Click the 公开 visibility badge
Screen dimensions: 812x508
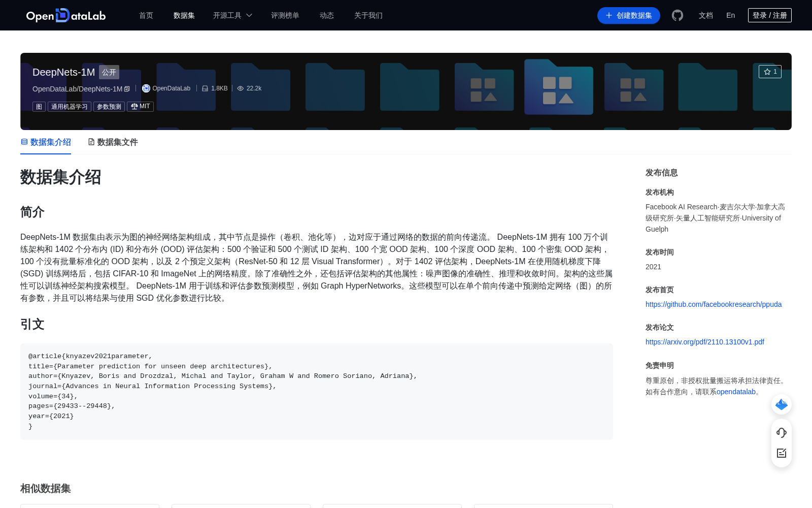109,72
